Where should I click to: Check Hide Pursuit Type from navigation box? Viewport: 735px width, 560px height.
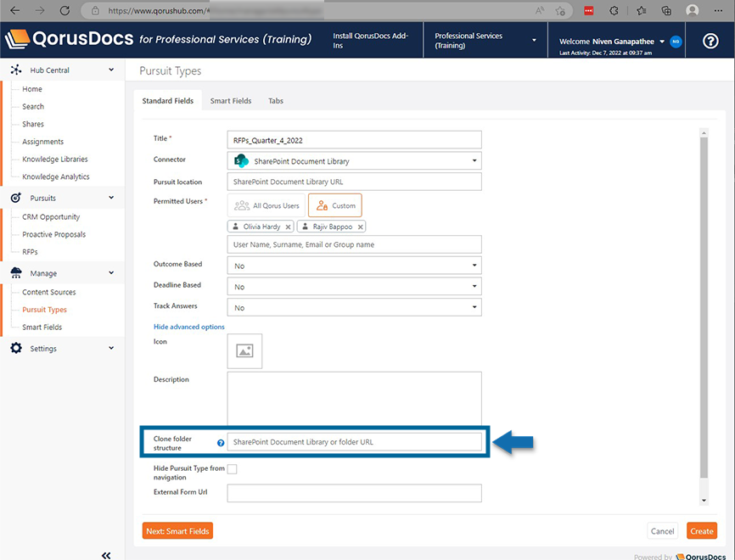pyautogui.click(x=232, y=469)
